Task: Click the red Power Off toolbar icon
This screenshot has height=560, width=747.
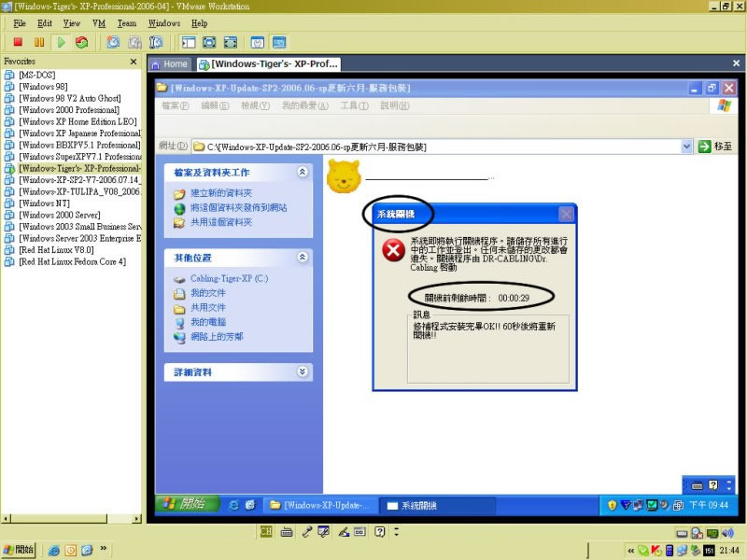Action: [x=18, y=42]
